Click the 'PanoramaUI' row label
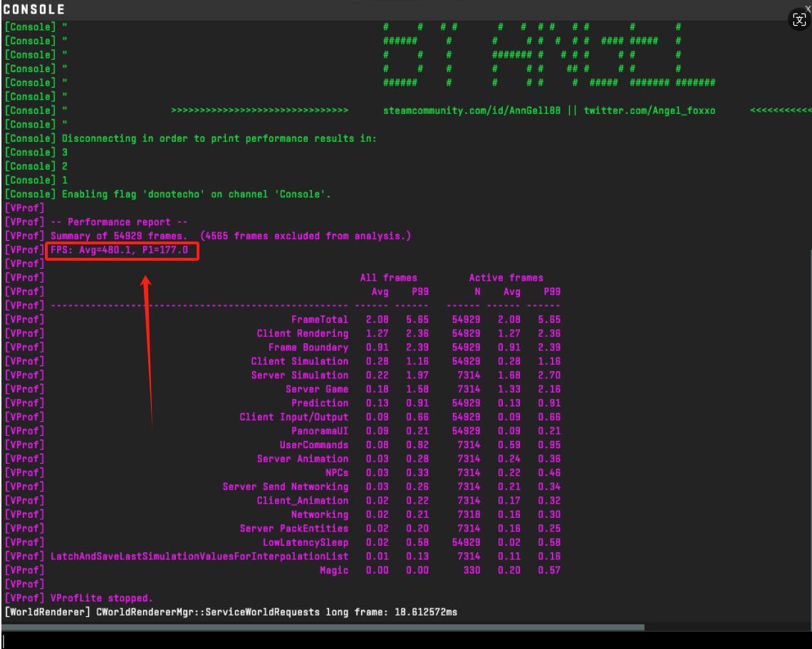 coord(320,431)
